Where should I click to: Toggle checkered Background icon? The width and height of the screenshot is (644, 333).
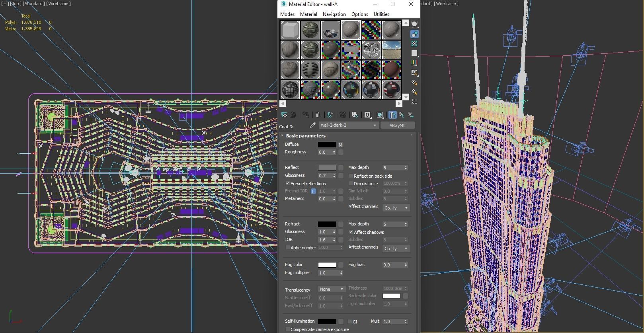tap(414, 43)
